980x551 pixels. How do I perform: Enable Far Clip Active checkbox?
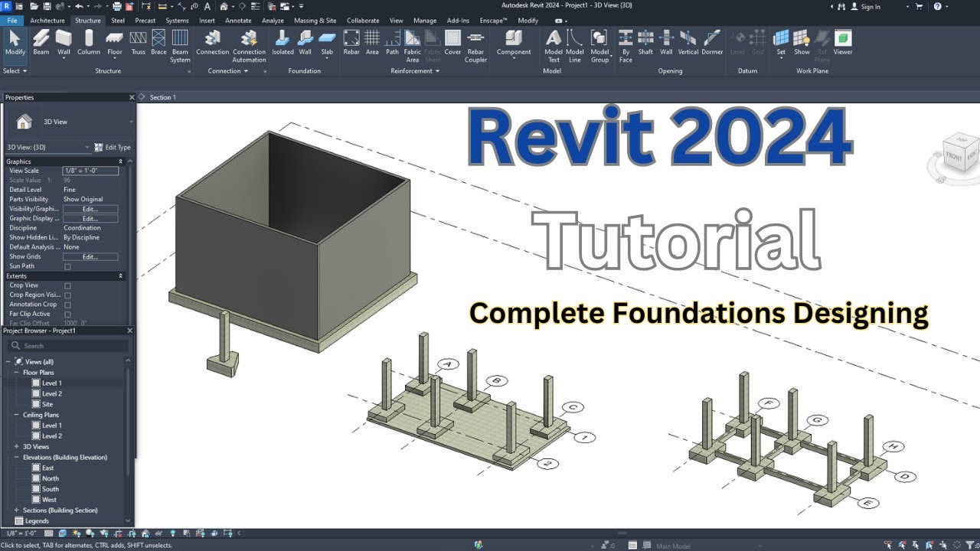click(x=67, y=314)
